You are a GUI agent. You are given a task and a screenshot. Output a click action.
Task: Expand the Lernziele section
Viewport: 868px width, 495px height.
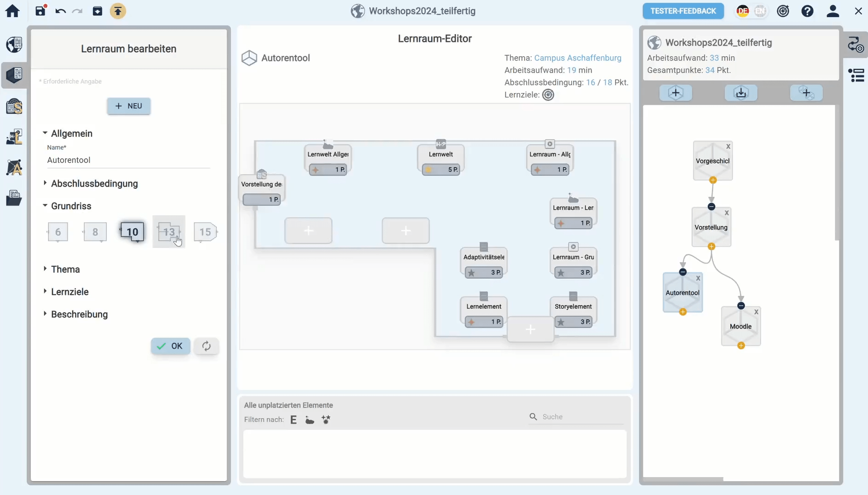click(x=65, y=292)
